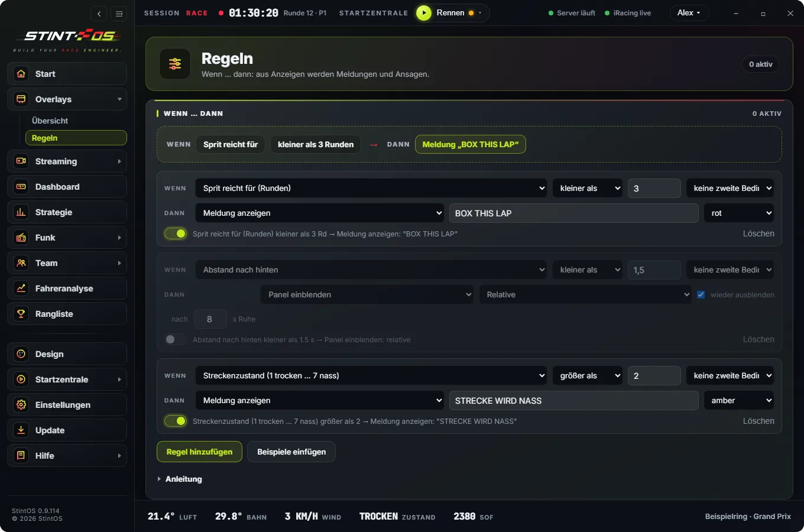Image resolution: width=804 pixels, height=532 pixels.
Task: Click the Funk radio icon
Action: [21, 238]
